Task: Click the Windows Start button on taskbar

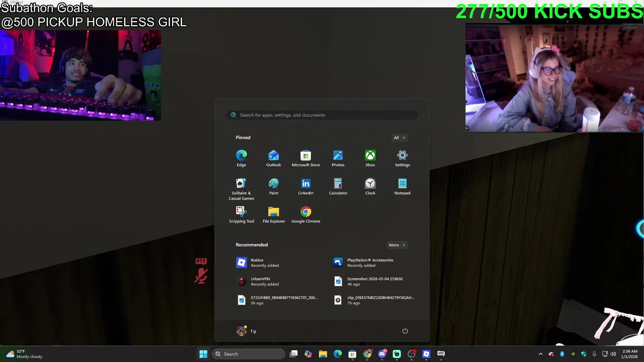Action: pyautogui.click(x=203, y=354)
